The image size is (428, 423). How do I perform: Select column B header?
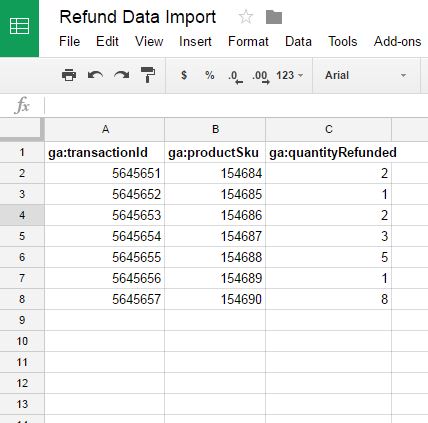[x=215, y=129]
